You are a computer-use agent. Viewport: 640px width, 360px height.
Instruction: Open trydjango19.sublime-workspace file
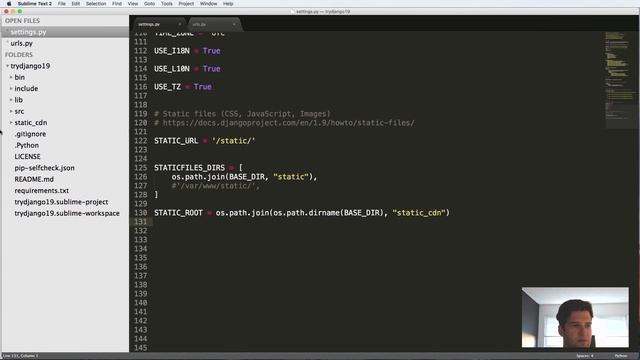67,213
